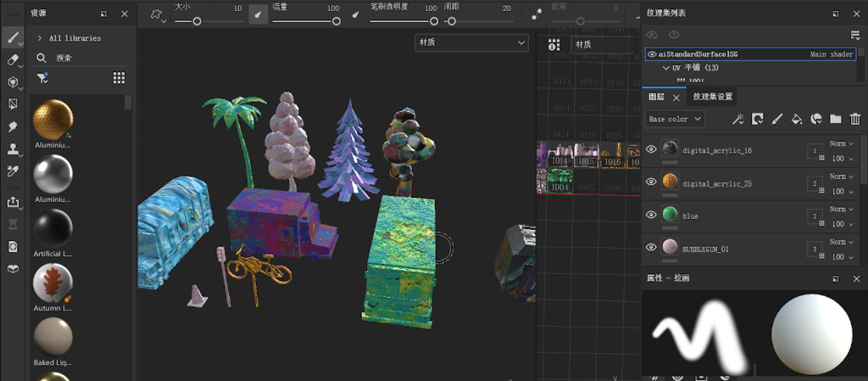Pick the Clone stamp tool
This screenshot has width=868, height=381.
point(13,149)
